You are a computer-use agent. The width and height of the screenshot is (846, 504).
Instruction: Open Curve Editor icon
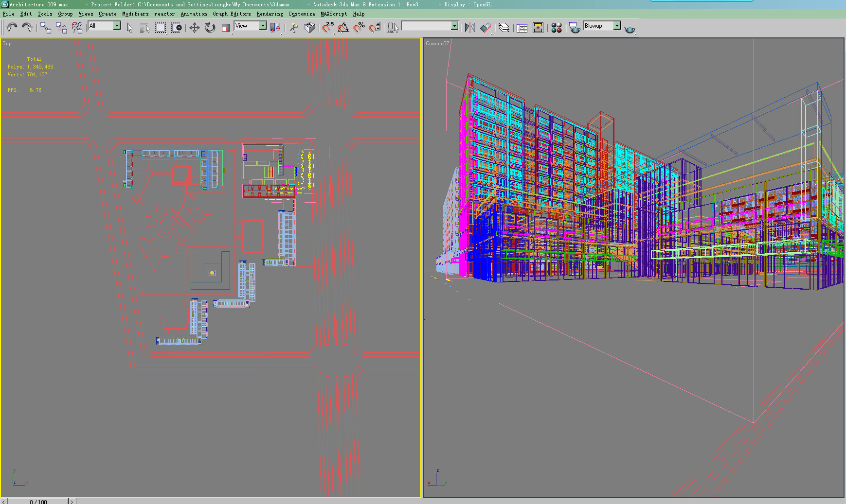[x=522, y=28]
